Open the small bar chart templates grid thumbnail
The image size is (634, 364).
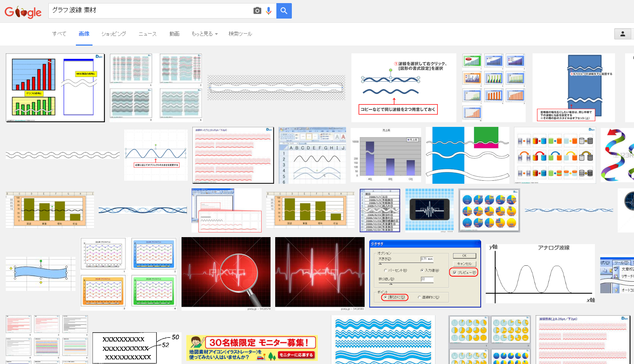point(494,88)
